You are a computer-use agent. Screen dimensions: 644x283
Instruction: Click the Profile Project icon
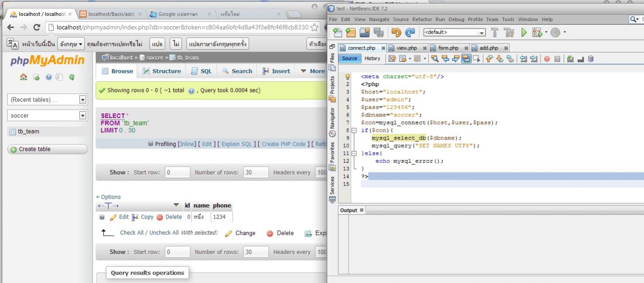555,32
